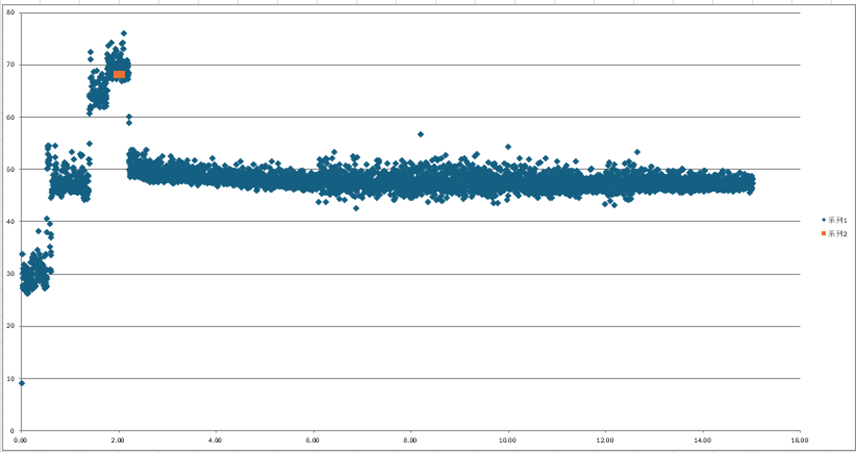Click the 系列2 legend entry
This screenshot has width=856, height=453.
(837, 233)
